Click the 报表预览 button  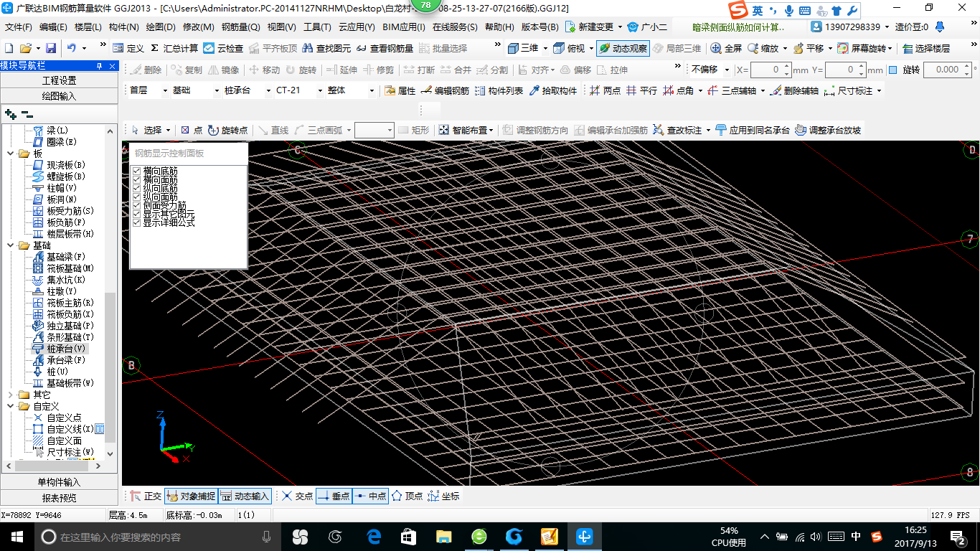click(59, 498)
